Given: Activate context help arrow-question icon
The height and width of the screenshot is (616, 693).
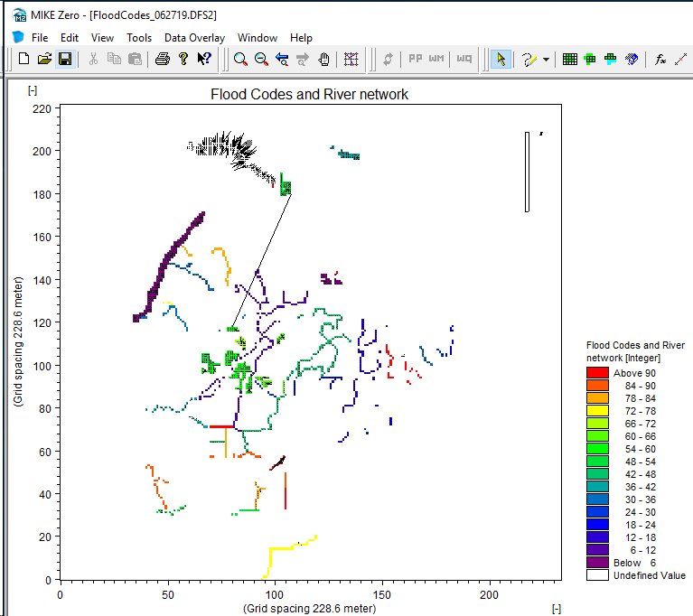Looking at the screenshot, I should click(204, 59).
